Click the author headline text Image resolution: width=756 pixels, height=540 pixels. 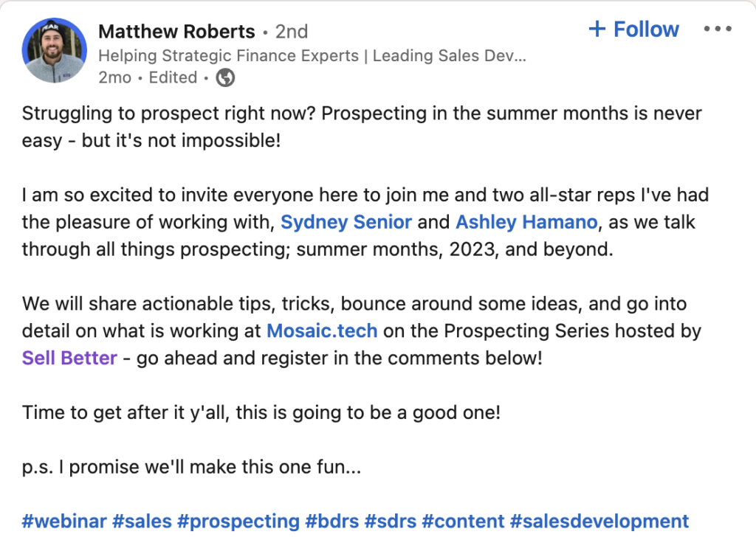(x=312, y=56)
